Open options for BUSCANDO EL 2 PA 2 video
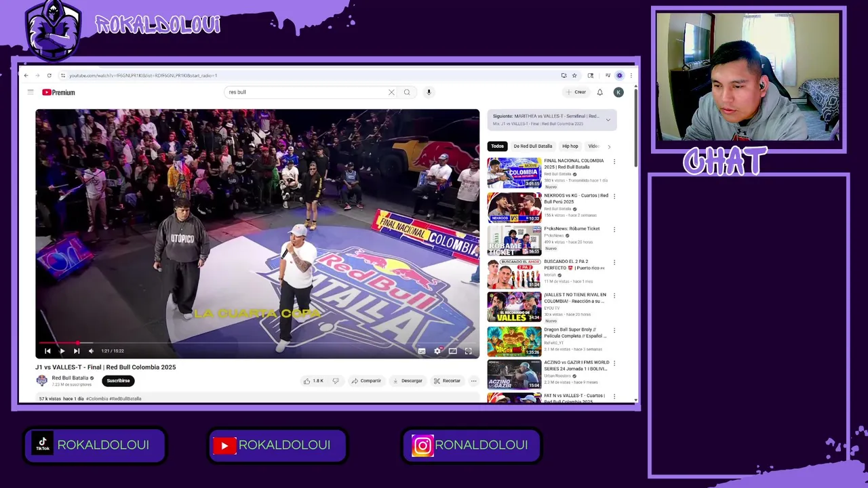This screenshot has width=868, height=488. (x=614, y=262)
